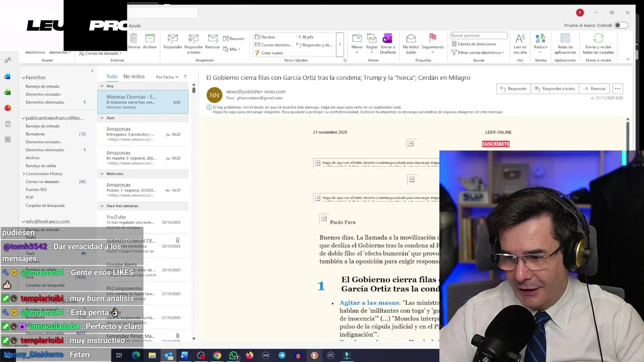
Task: Click the Responder icon in the ribbon
Action: coord(173,42)
